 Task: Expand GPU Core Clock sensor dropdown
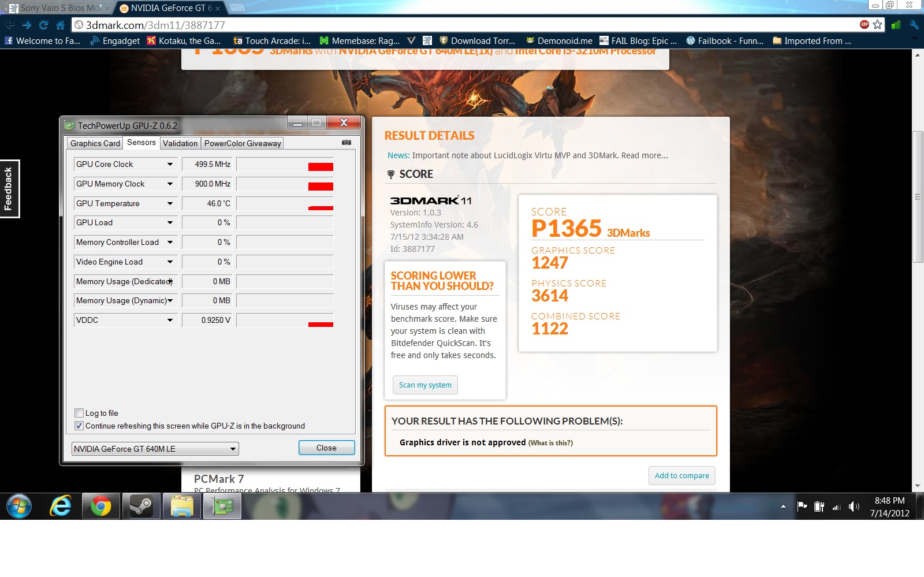170,164
